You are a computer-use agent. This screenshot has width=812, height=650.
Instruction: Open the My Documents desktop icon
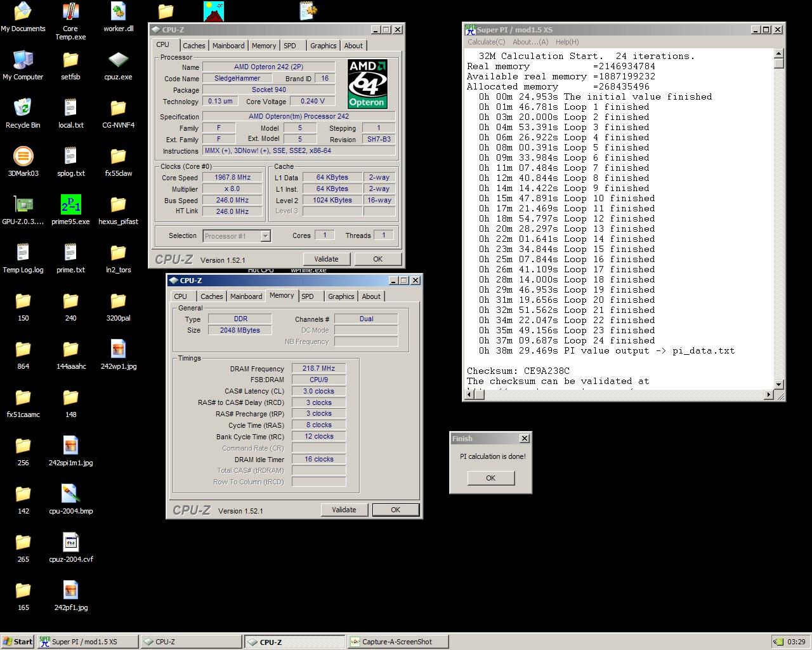pos(23,17)
